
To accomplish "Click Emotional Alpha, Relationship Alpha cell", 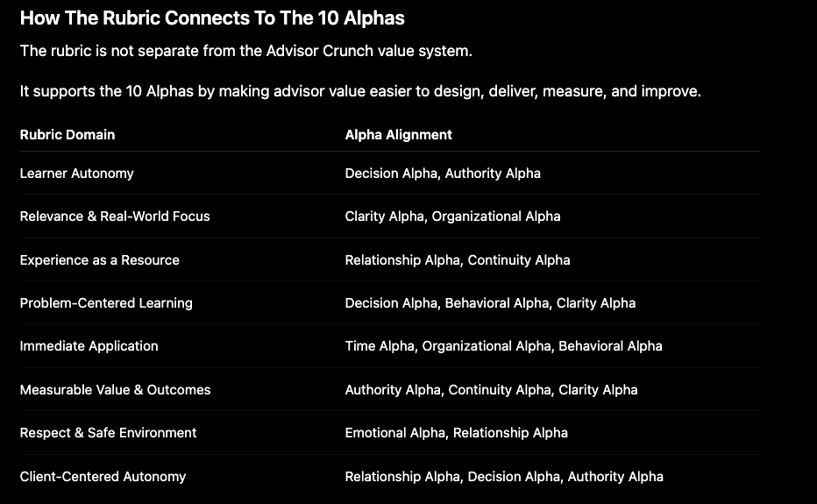I will click(x=457, y=433).
